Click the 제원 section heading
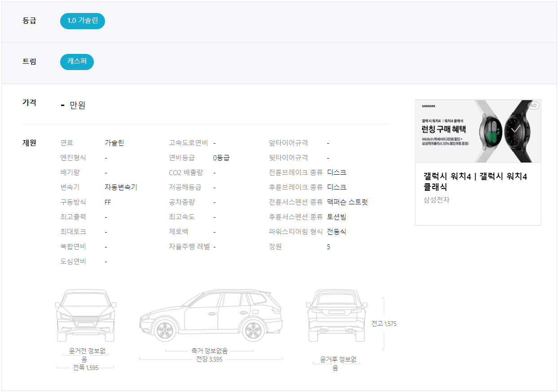This screenshot has width=558, height=392. (29, 143)
